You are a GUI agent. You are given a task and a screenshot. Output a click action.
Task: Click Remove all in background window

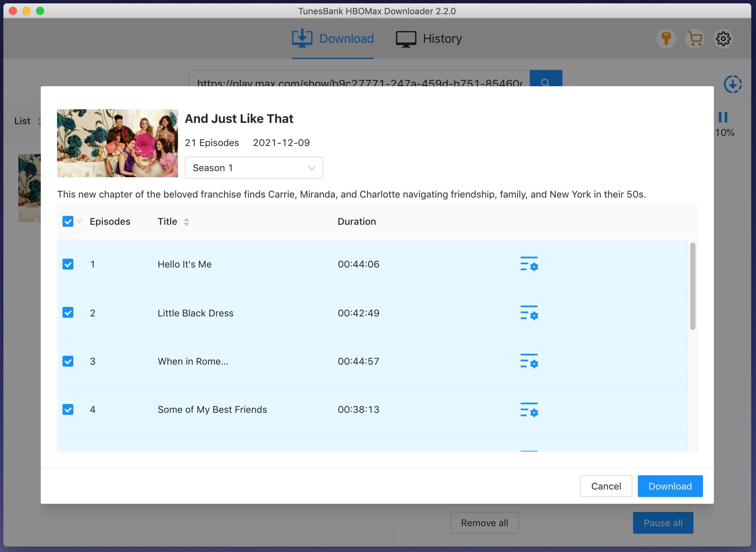pyautogui.click(x=484, y=523)
